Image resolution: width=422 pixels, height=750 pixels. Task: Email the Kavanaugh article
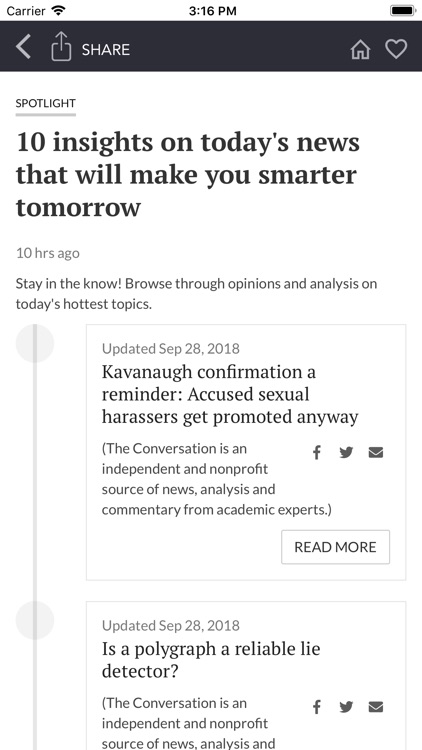pos(376,452)
